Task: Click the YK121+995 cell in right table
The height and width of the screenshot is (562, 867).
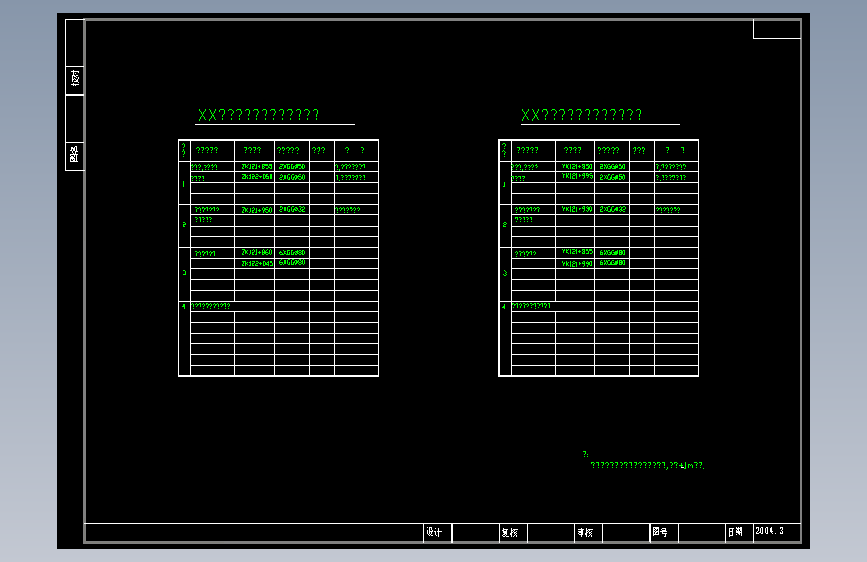Action: (577, 176)
